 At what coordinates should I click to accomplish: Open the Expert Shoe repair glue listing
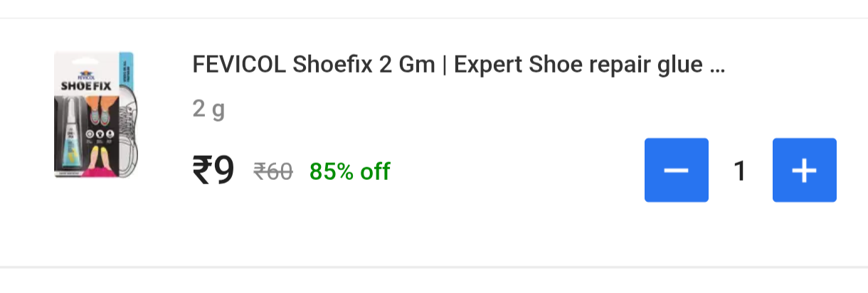coord(458,65)
